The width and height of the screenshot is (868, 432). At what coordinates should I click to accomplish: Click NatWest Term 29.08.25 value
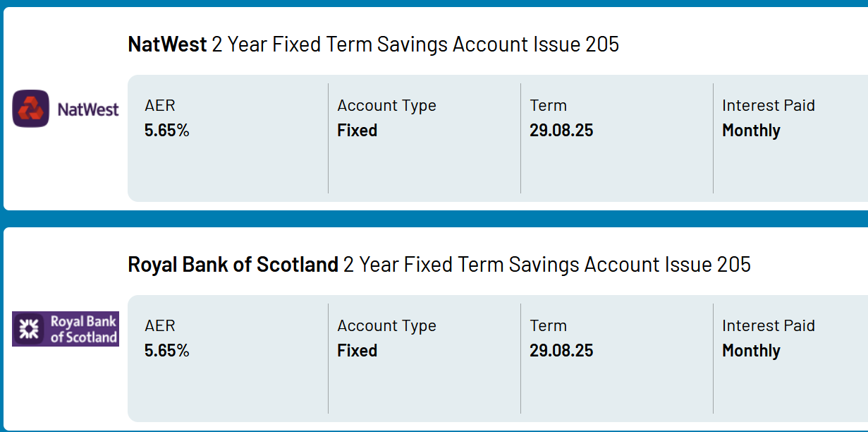point(561,131)
